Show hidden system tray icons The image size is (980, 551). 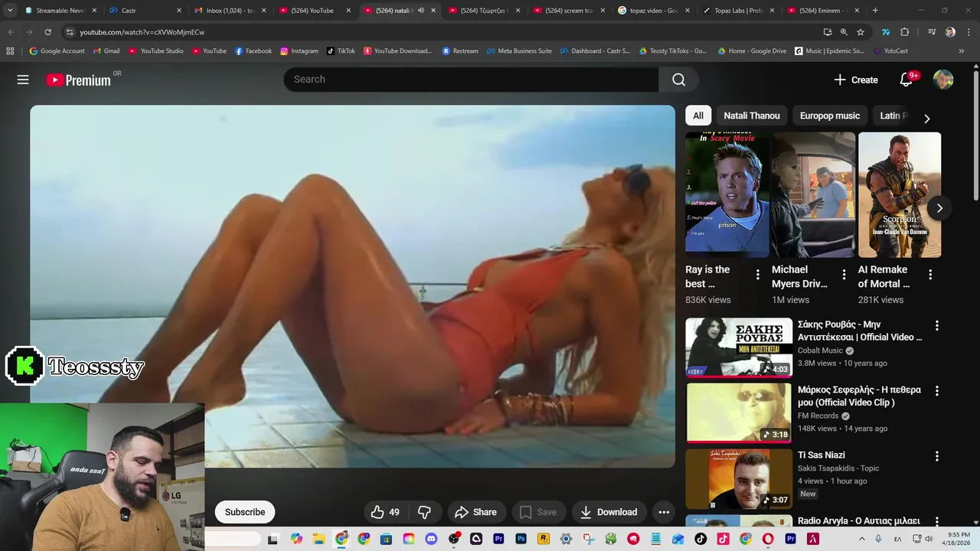tap(862, 539)
